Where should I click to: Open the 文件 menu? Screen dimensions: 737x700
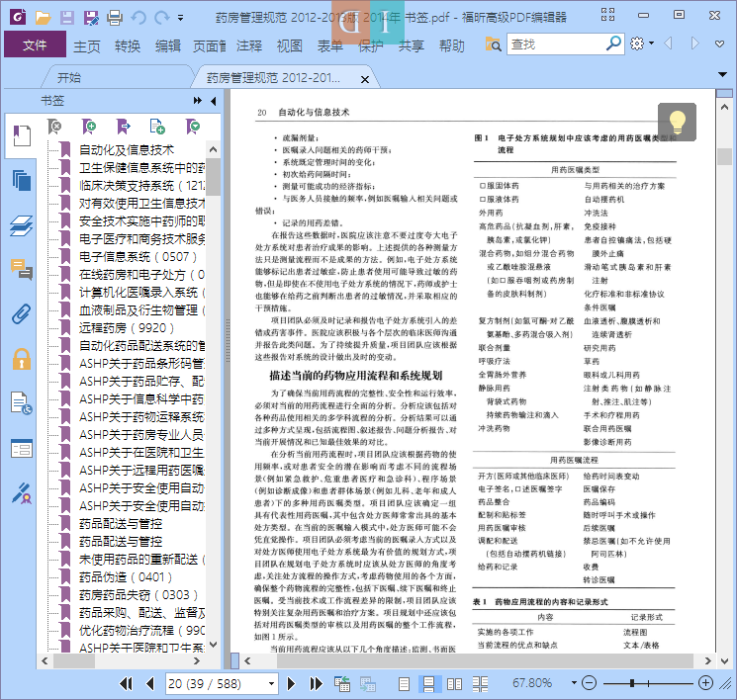tap(35, 44)
